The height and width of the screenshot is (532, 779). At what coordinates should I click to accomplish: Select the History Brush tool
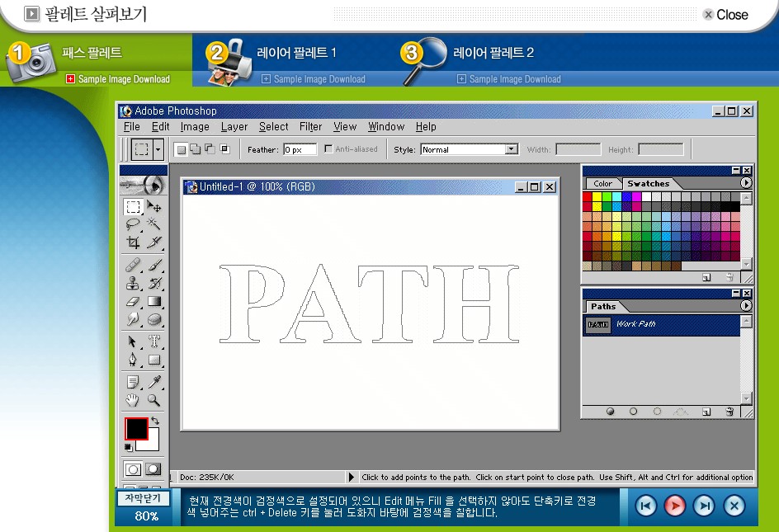coord(154,283)
